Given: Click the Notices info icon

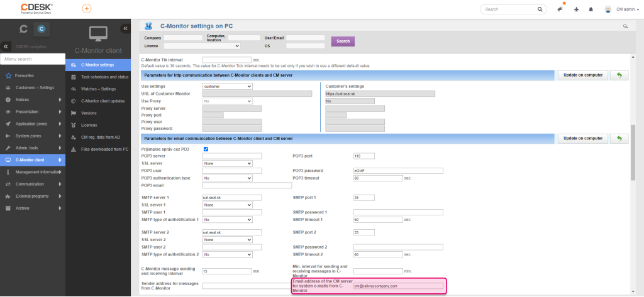Looking at the screenshot, I should (x=8, y=100).
